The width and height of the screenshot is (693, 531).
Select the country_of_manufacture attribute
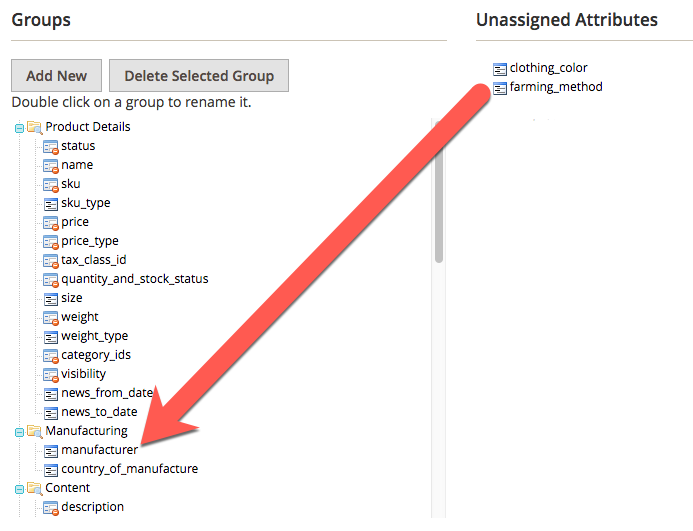tap(129, 469)
